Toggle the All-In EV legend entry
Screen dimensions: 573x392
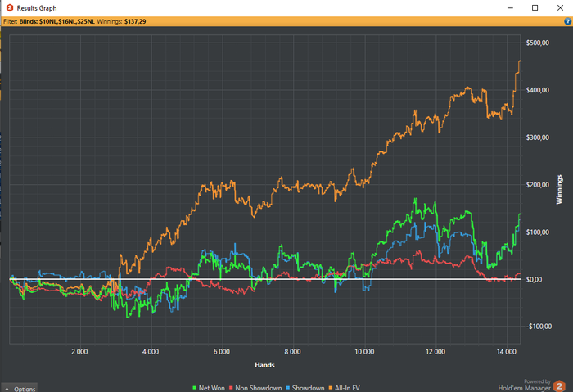pyautogui.click(x=345, y=388)
